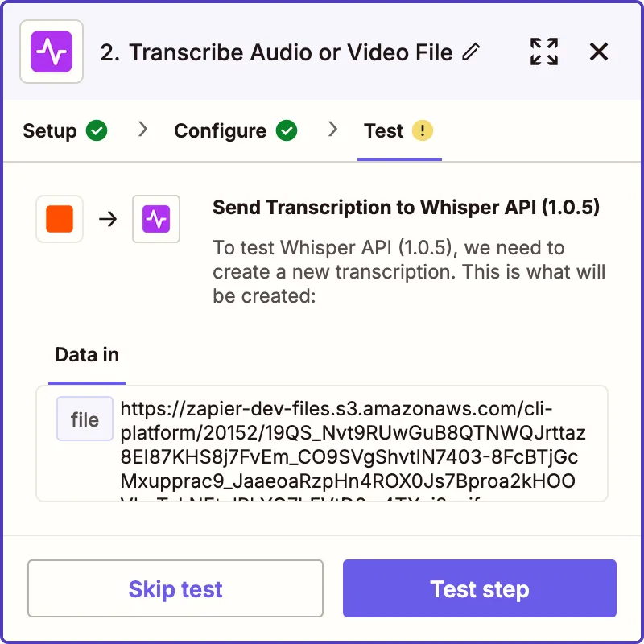The width and height of the screenshot is (644, 644).
Task: Click the chevron between Configure and Test
Action: [333, 130]
